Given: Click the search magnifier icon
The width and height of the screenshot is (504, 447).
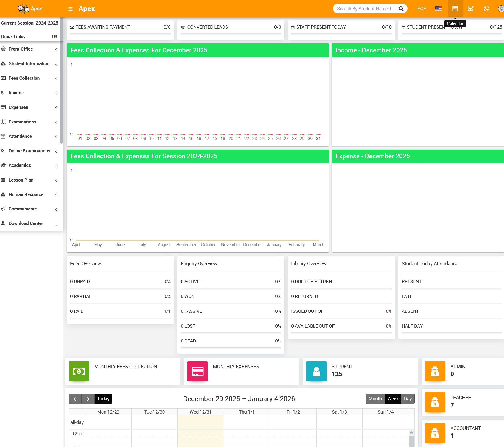Looking at the screenshot, I should (x=401, y=9).
